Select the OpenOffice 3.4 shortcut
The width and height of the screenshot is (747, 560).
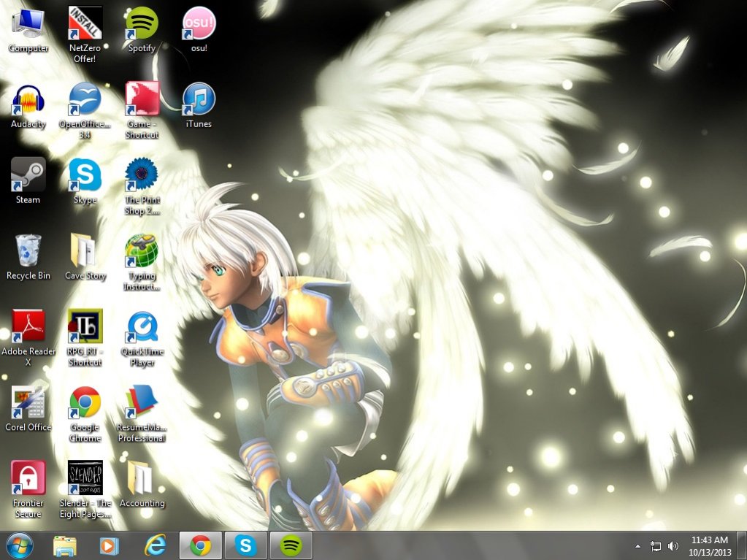coord(85,110)
